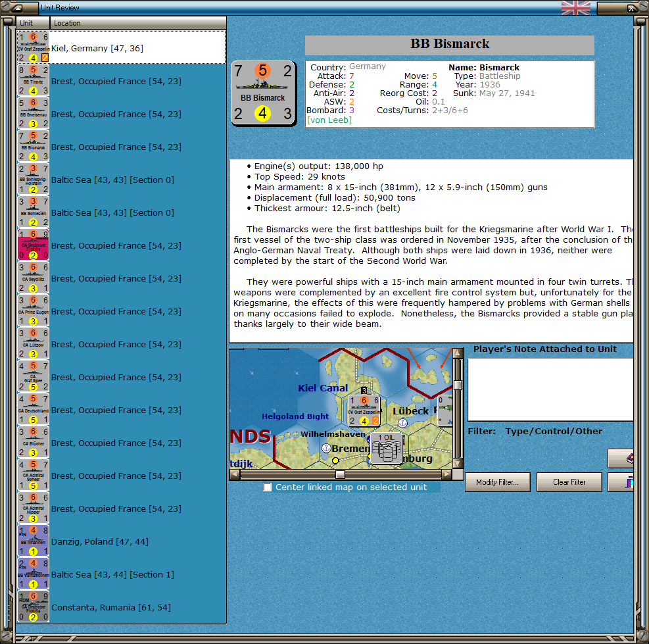The width and height of the screenshot is (649, 644).
Task: Select the BB Gneisenau unit icon
Action: click(33, 114)
